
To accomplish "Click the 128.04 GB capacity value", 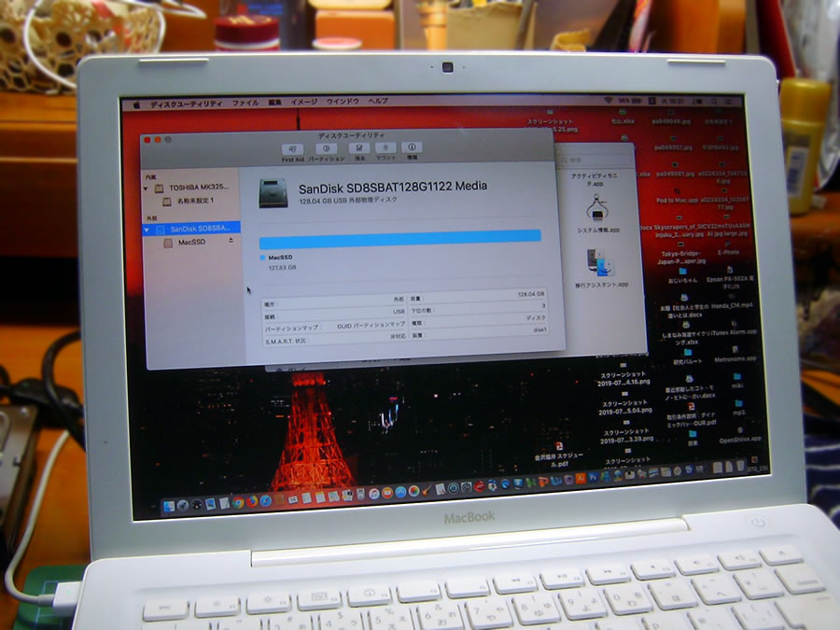I will click(531, 294).
